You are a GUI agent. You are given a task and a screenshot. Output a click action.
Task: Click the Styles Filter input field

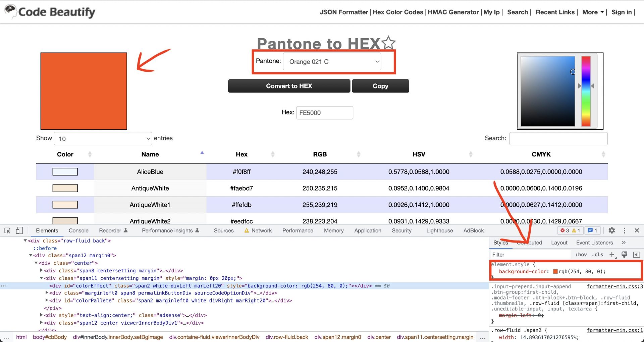[x=530, y=255]
